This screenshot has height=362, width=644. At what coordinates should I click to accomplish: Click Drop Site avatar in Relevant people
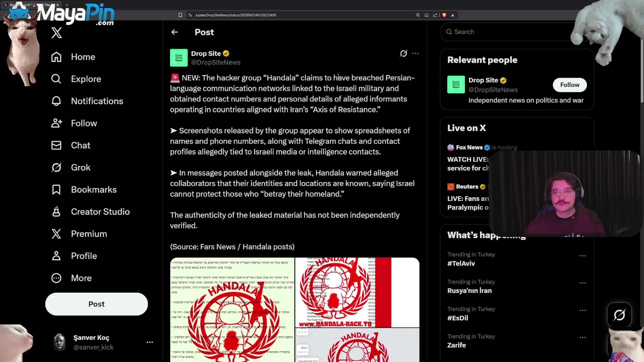pyautogui.click(x=456, y=84)
